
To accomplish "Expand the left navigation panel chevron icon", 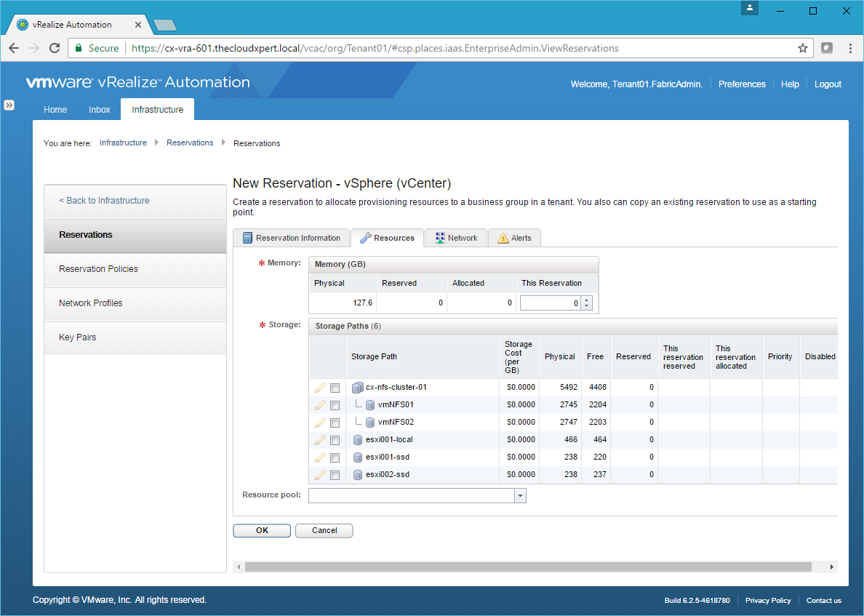I will click(x=9, y=105).
